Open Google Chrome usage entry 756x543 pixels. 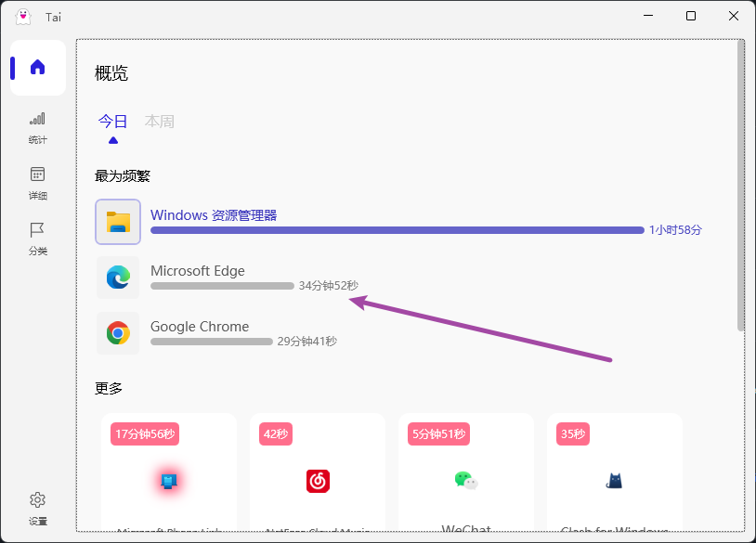click(217, 333)
